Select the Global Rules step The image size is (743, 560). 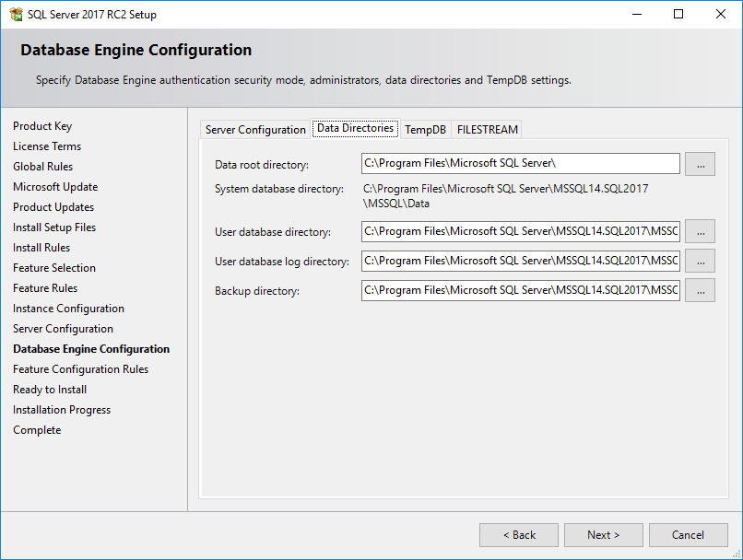click(43, 167)
